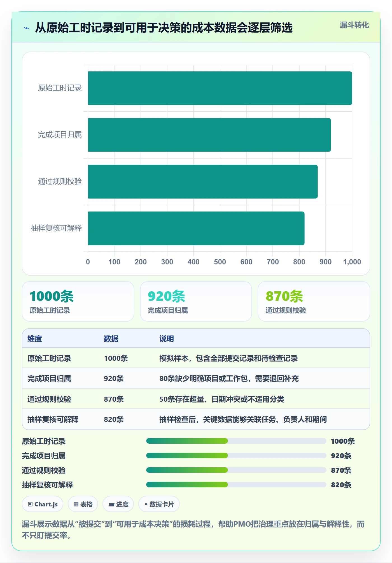Click the footer note starting with 漏斗展示数据
This screenshot has width=392, height=563.
point(193,530)
